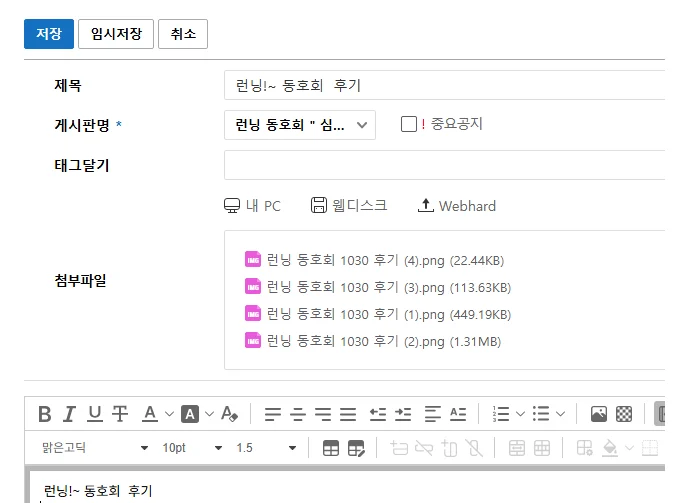This screenshot has width=686, height=503.
Task: Check the 중요공지 checkbox
Action: tap(408, 124)
